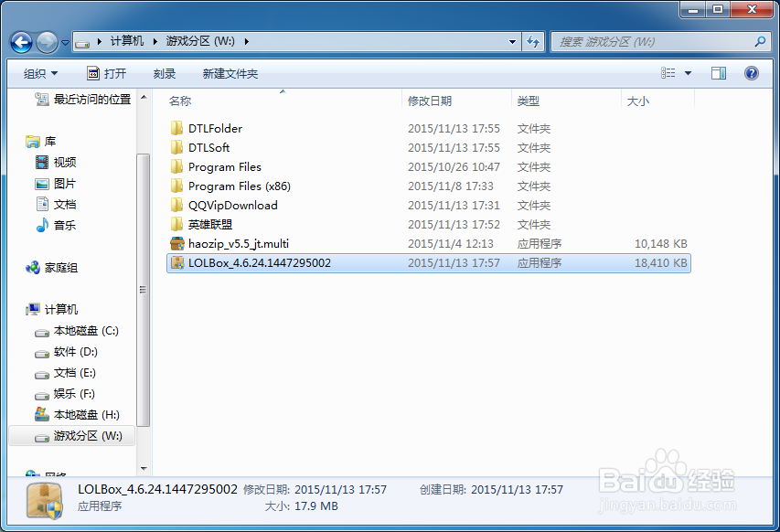Open 视频 library
The height and width of the screenshot is (532, 780).
coord(56,162)
